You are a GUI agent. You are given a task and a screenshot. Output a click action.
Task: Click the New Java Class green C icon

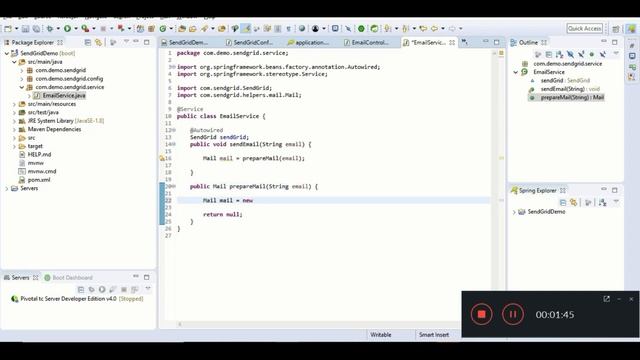click(x=163, y=29)
